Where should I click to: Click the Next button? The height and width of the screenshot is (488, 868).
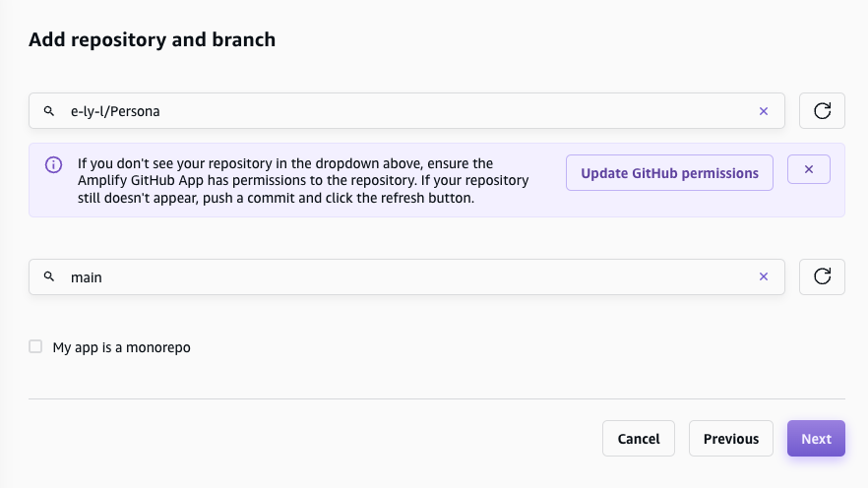click(816, 439)
